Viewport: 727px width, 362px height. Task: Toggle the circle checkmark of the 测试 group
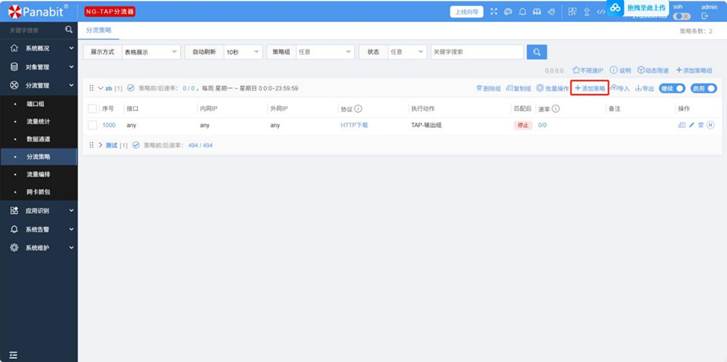click(x=136, y=145)
